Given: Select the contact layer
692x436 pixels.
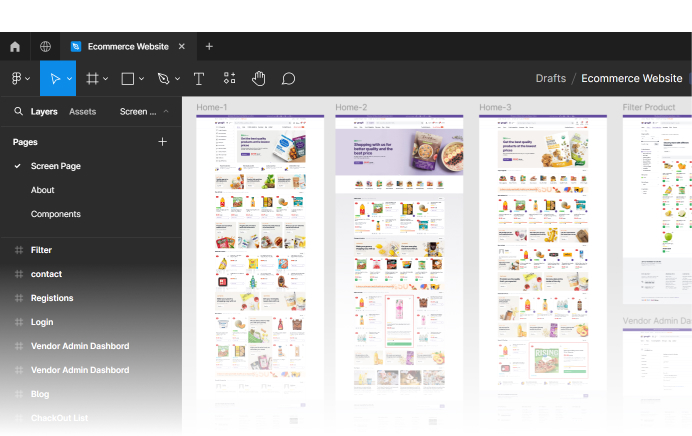Looking at the screenshot, I should 46,274.
